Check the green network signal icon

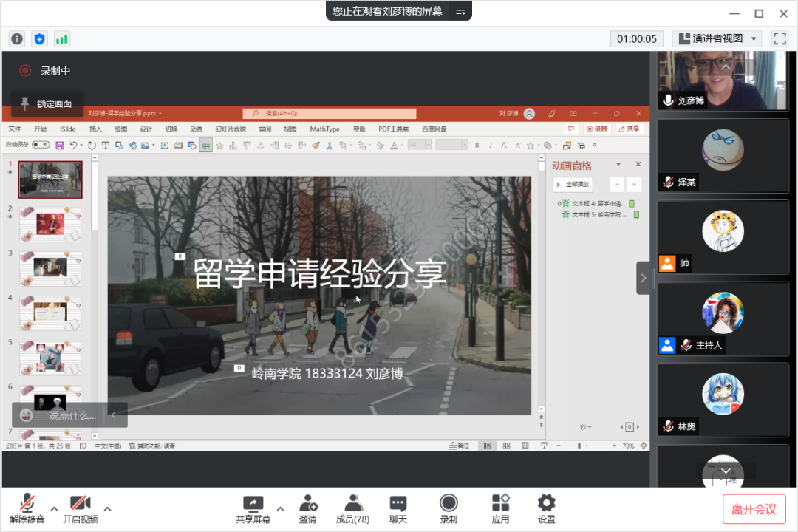click(61, 39)
